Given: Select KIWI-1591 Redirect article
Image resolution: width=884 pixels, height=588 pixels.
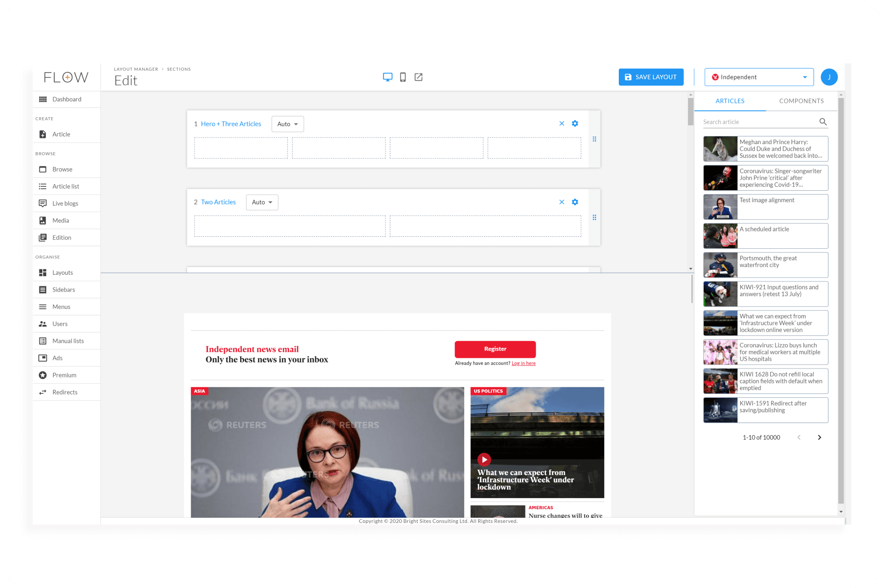Looking at the screenshot, I should point(766,410).
